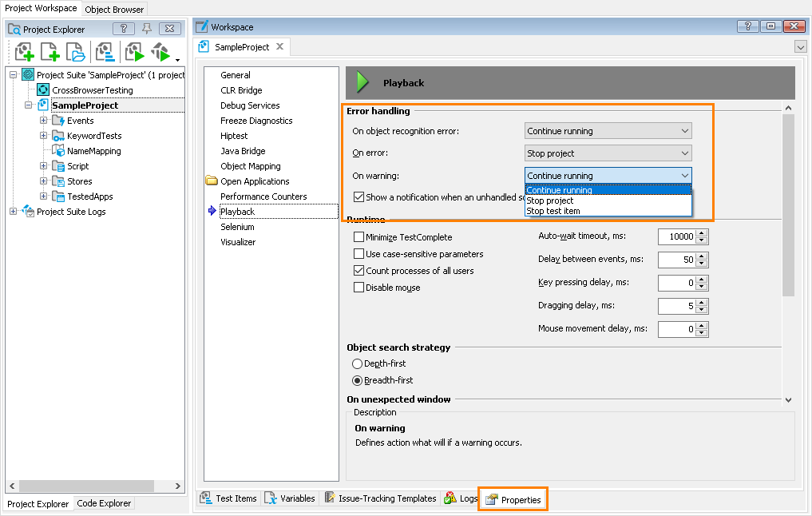Click the Help icon on the Workspace title bar
The image size is (812, 516).
tap(747, 26)
